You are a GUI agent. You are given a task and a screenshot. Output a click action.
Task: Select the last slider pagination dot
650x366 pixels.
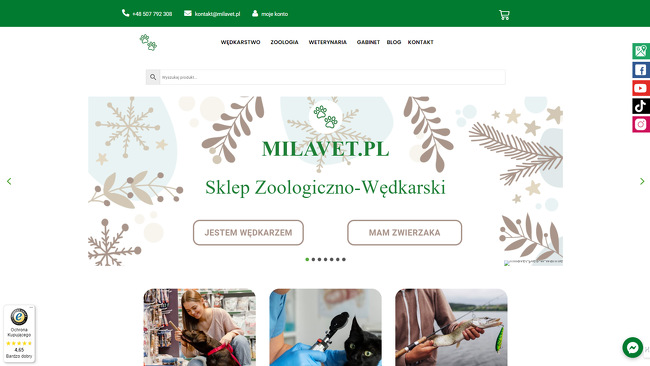tap(344, 259)
